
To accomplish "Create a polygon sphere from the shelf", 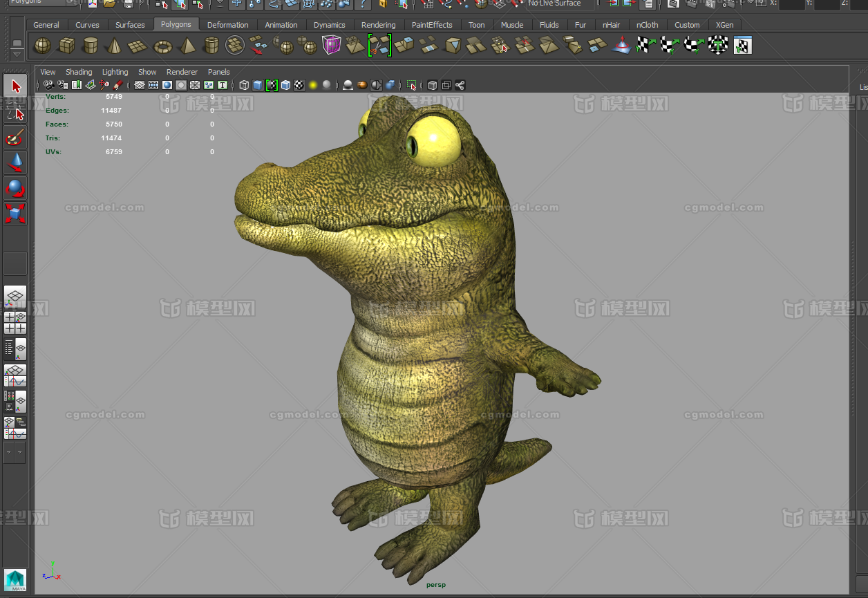I will click(x=42, y=46).
